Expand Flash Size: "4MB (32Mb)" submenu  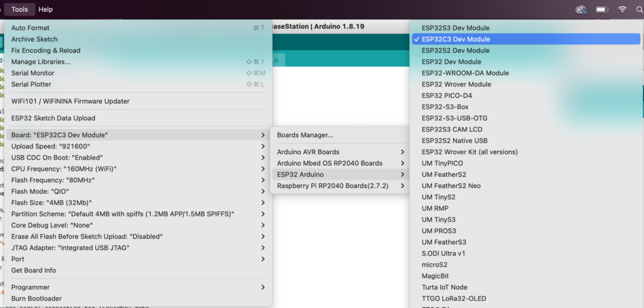pos(138,202)
